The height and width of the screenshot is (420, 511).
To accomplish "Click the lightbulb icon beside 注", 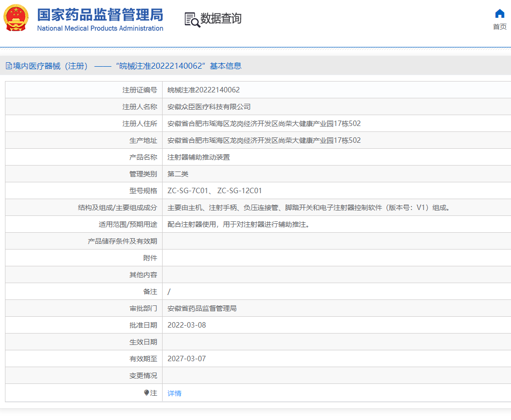I will tap(146, 393).
